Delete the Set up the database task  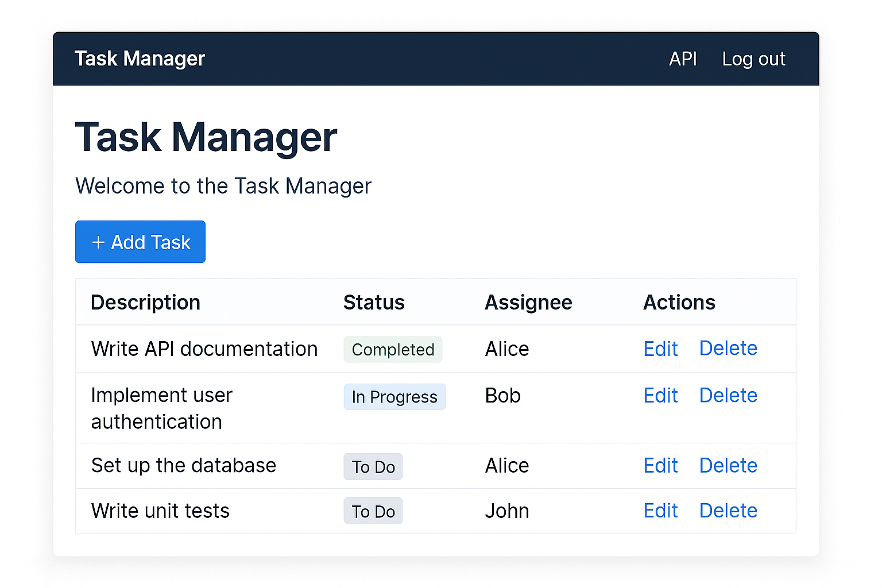coord(728,466)
